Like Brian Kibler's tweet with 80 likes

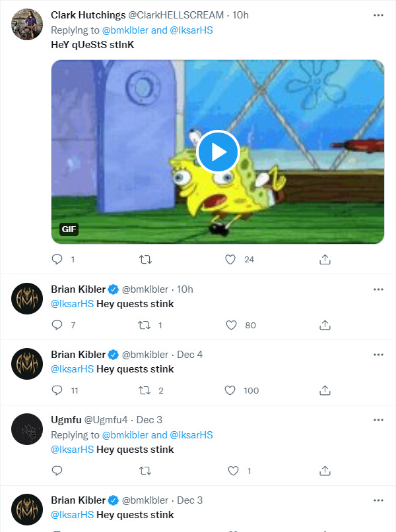point(230,325)
